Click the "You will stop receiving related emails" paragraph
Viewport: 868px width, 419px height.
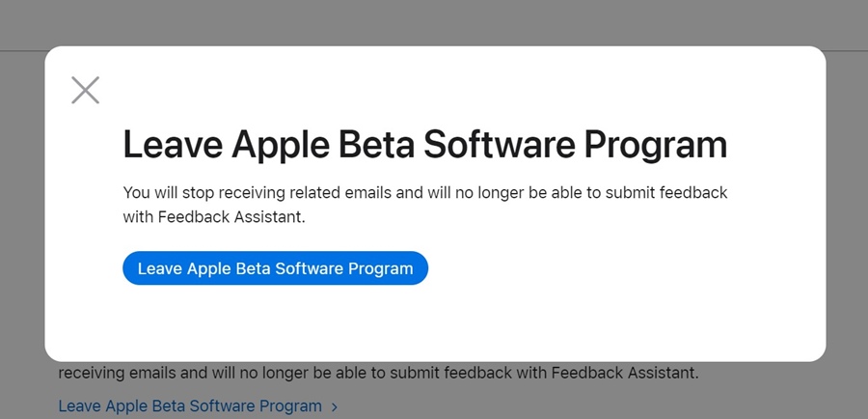coord(424,205)
